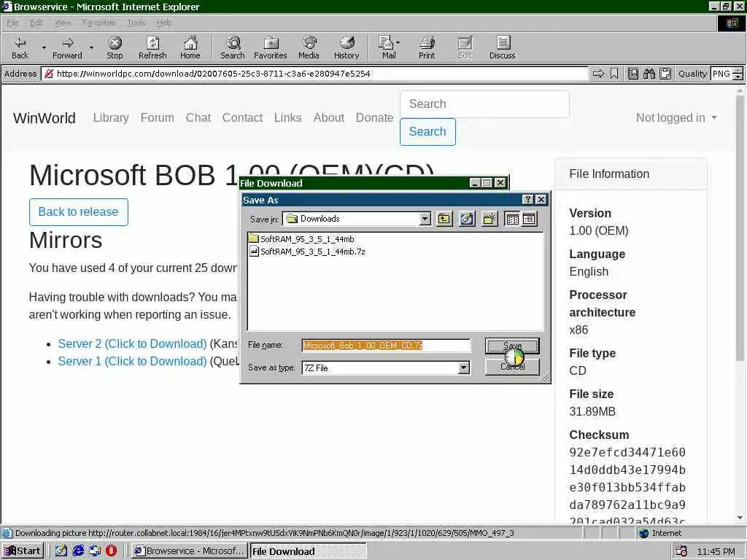747x560 pixels.
Task: Open the Help menu
Action: click(x=164, y=23)
